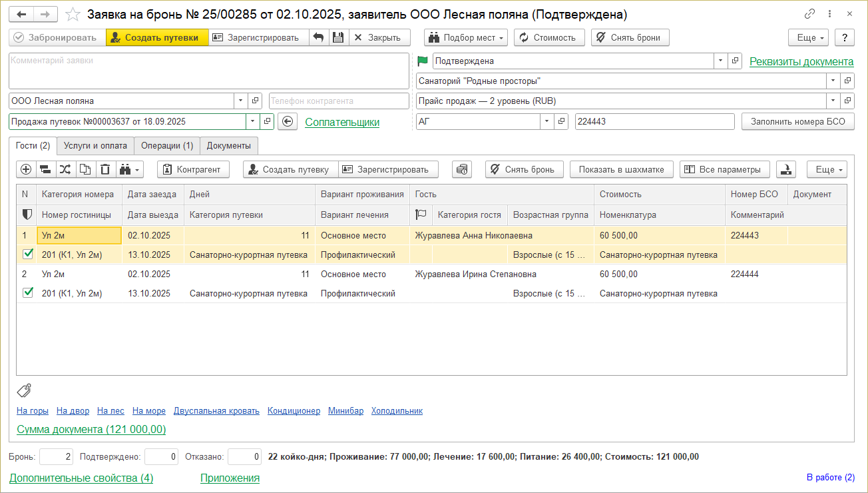The width and height of the screenshot is (868, 493).
Task: Delete row with the trash icon
Action: (105, 169)
